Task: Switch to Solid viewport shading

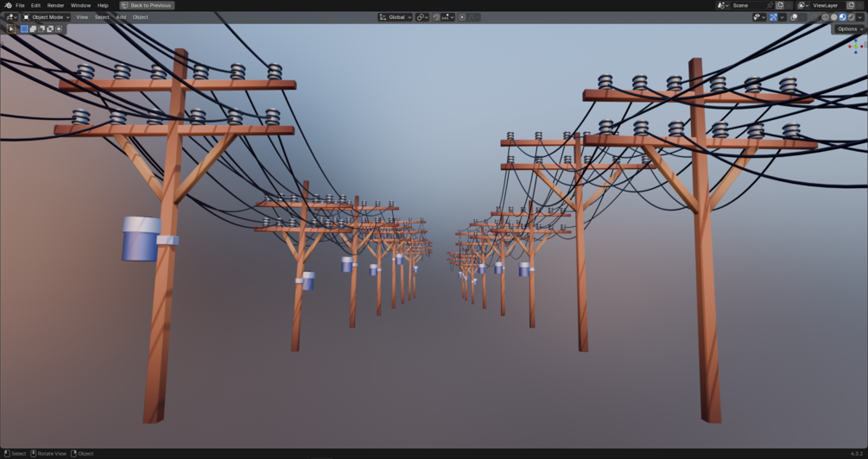Action: (x=834, y=17)
